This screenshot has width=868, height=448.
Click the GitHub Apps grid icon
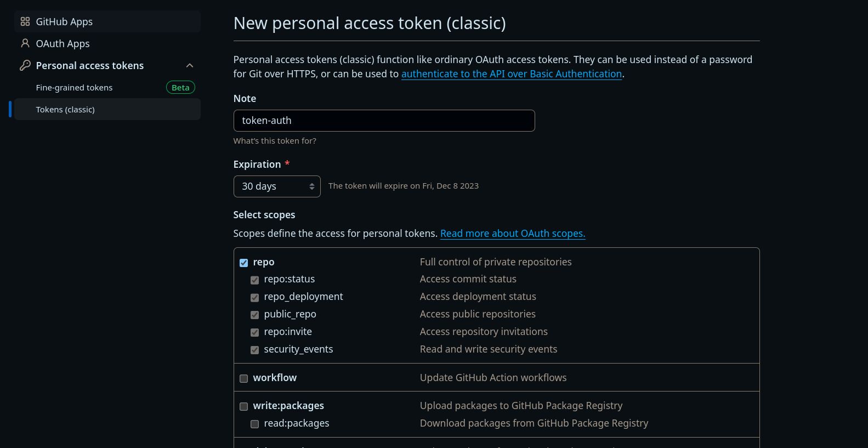25,22
